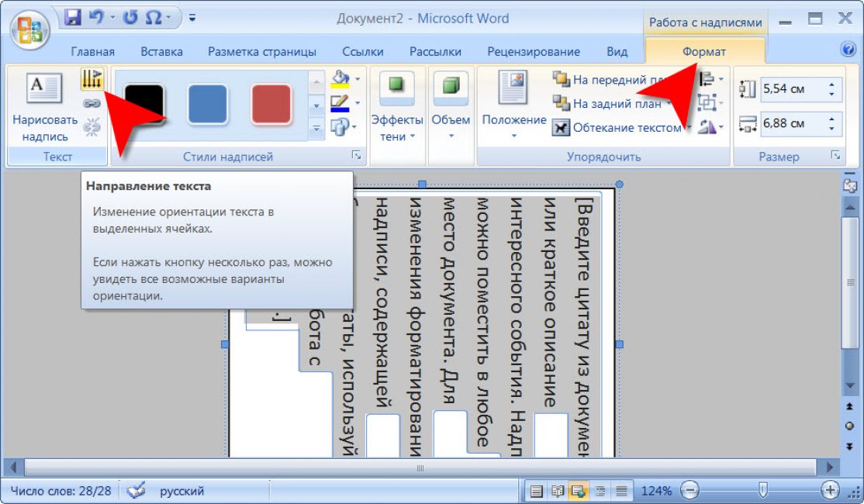Click the русский language indicator
Screen dimensions: 864x504
click(181, 491)
